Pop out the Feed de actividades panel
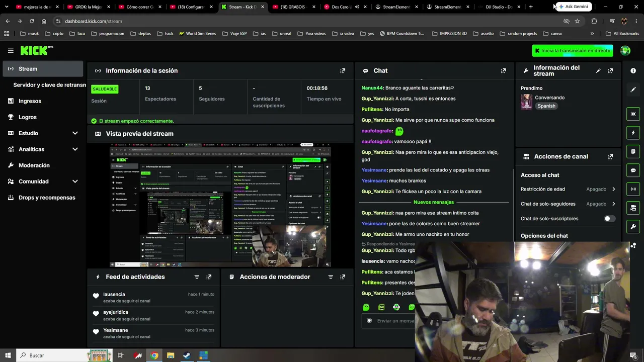 (x=209, y=277)
